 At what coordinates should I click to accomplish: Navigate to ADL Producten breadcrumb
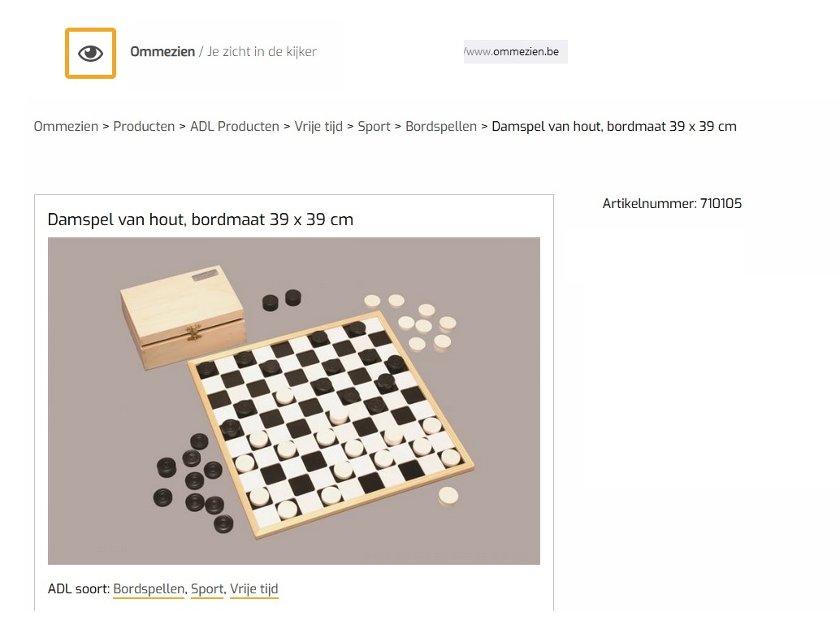tap(235, 127)
